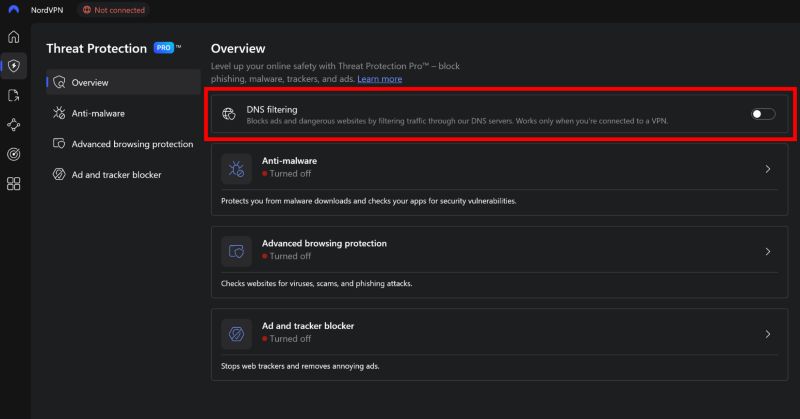The width and height of the screenshot is (800, 419).
Task: Enable the DNS filtering toggle
Action: coord(763,114)
